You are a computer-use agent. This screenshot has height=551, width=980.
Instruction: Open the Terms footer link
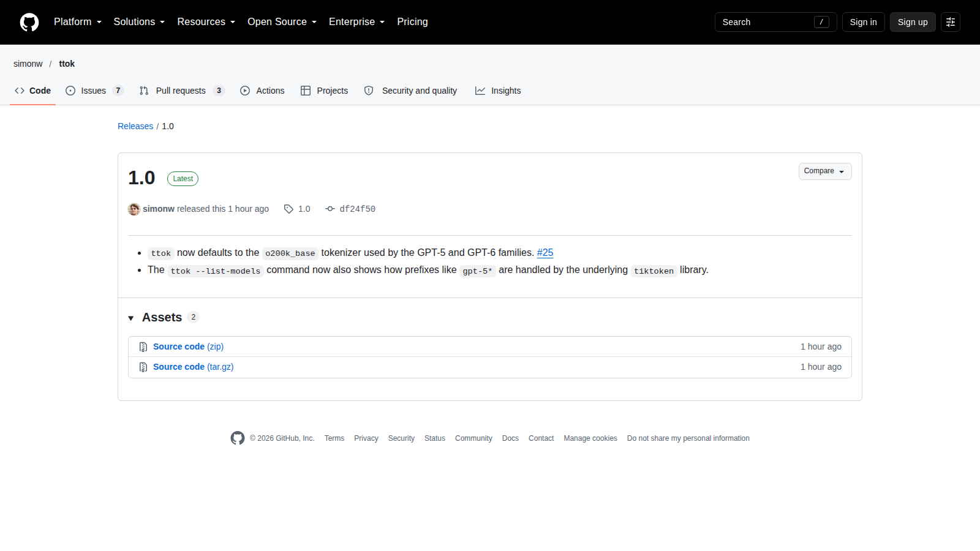[334, 439]
